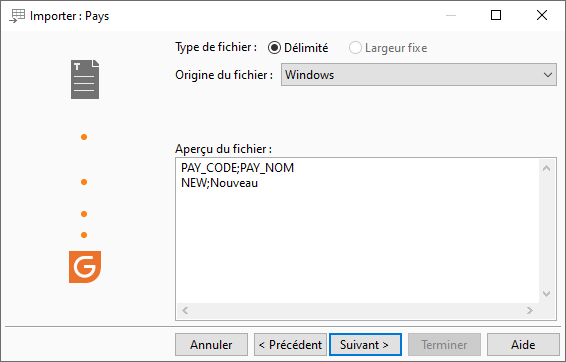Click the PAY_CODE;PAY_NOM line in preview
Screen dimensions: 566x362
pyautogui.click(x=238, y=168)
